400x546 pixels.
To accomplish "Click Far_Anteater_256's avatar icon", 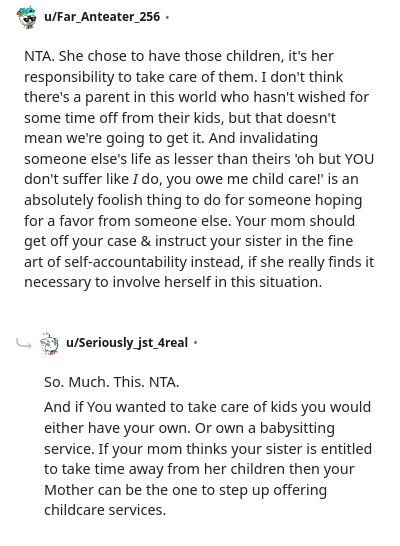I will [x=27, y=17].
